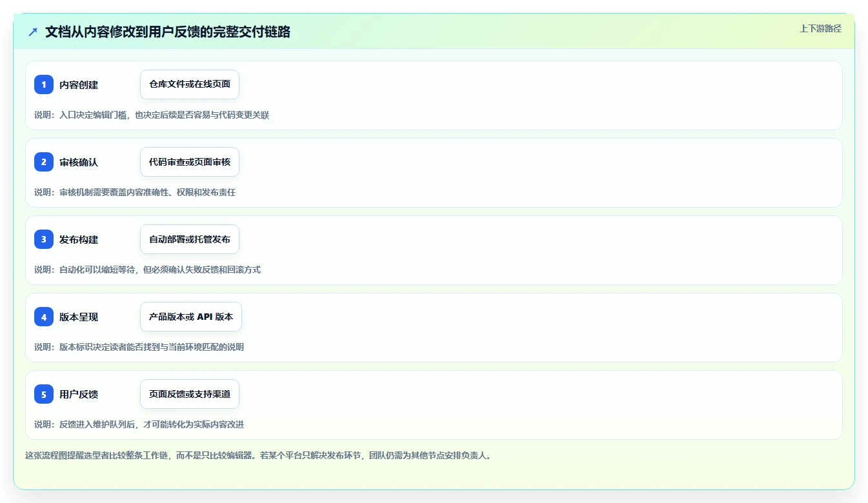Click the note 版本标识决定读者能否找到
The height and width of the screenshot is (503, 868).
[x=139, y=347]
